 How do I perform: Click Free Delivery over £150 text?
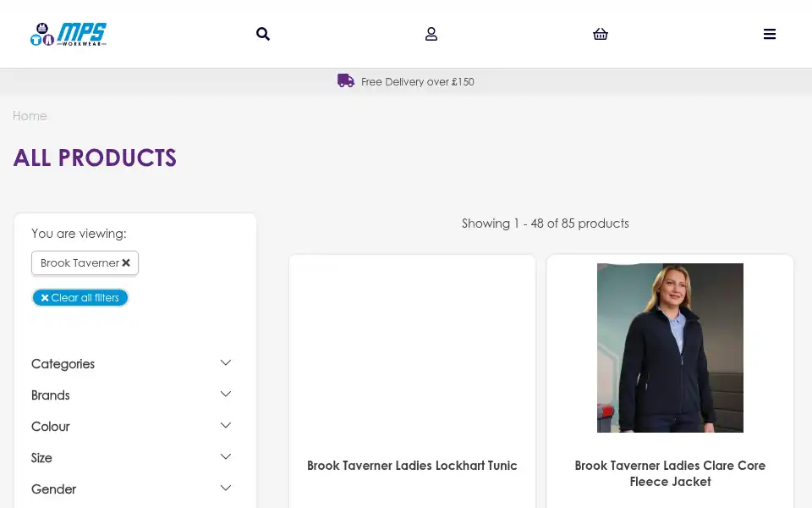[x=417, y=82]
